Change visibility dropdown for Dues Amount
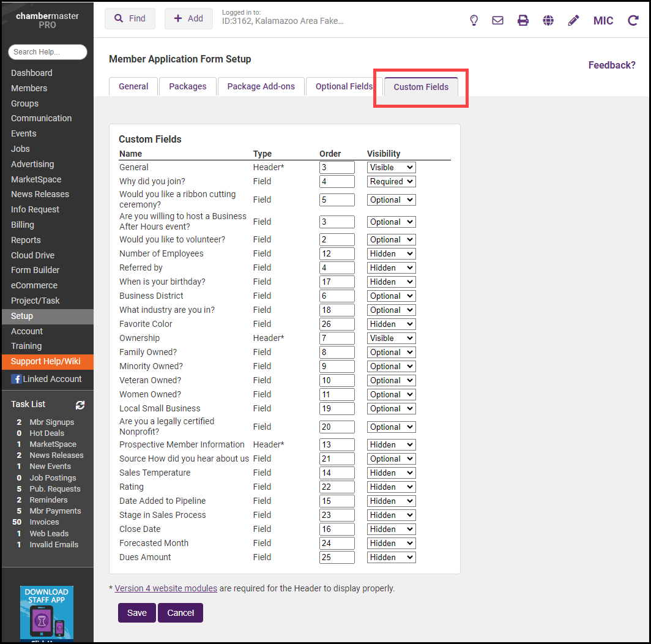The image size is (651, 644). 391,557
